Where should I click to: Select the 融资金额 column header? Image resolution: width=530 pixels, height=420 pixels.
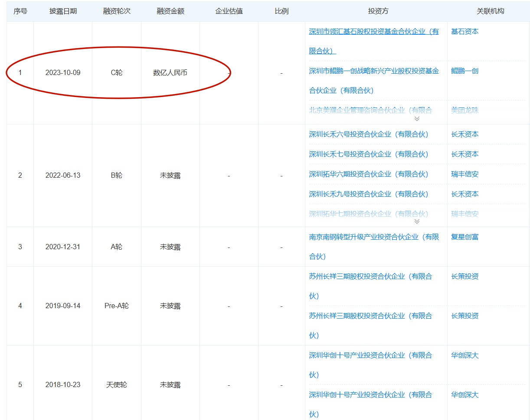[x=170, y=11]
